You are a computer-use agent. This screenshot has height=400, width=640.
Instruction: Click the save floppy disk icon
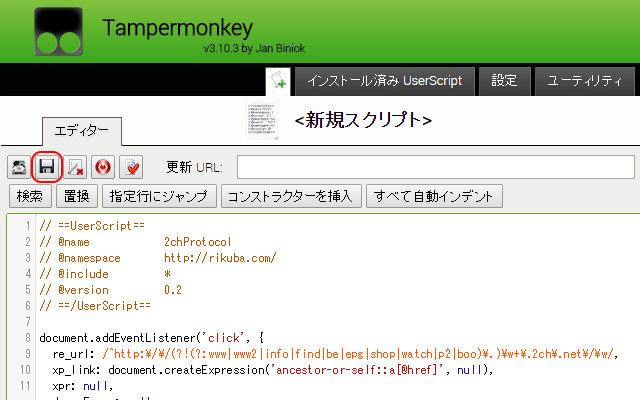pyautogui.click(x=47, y=166)
